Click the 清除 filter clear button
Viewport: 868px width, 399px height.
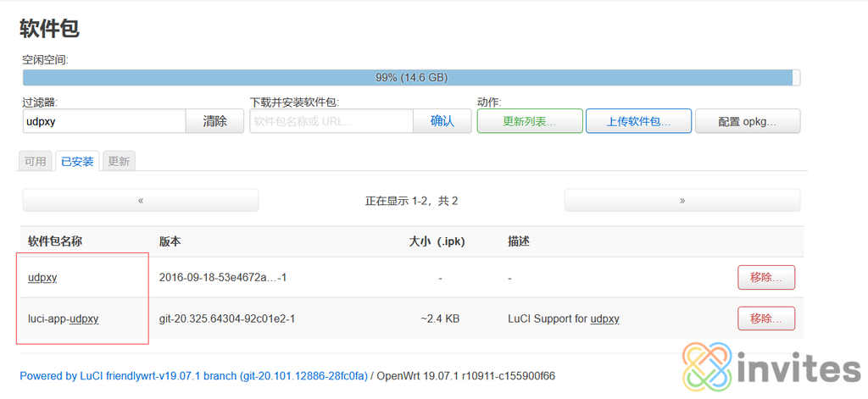pos(214,121)
